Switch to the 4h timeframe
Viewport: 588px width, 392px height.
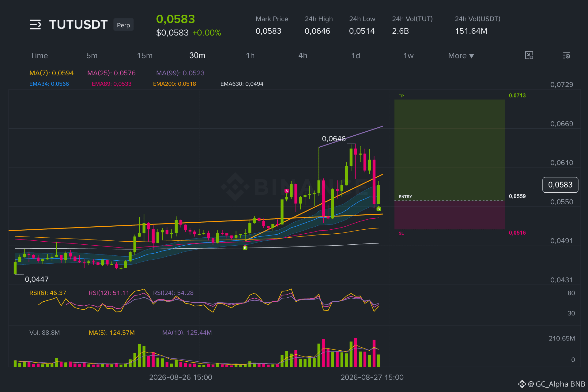[303, 56]
